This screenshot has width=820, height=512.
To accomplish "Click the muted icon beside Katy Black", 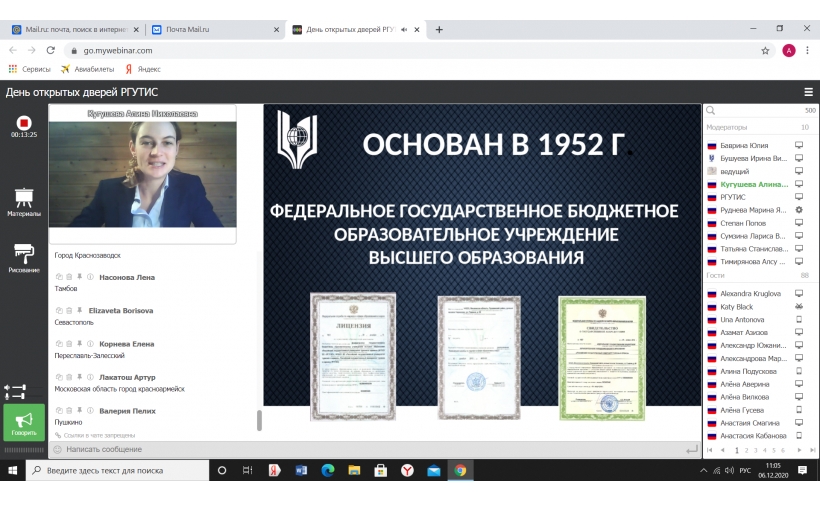I will point(799,306).
